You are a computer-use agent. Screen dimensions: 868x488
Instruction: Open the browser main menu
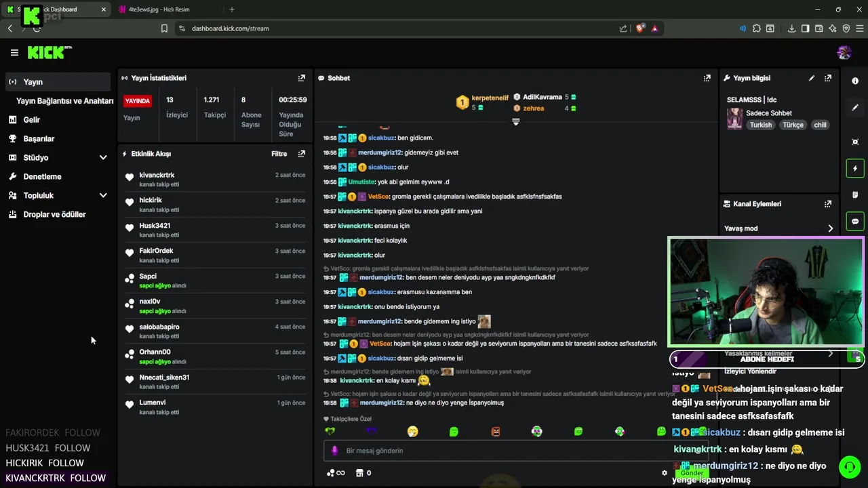(860, 28)
